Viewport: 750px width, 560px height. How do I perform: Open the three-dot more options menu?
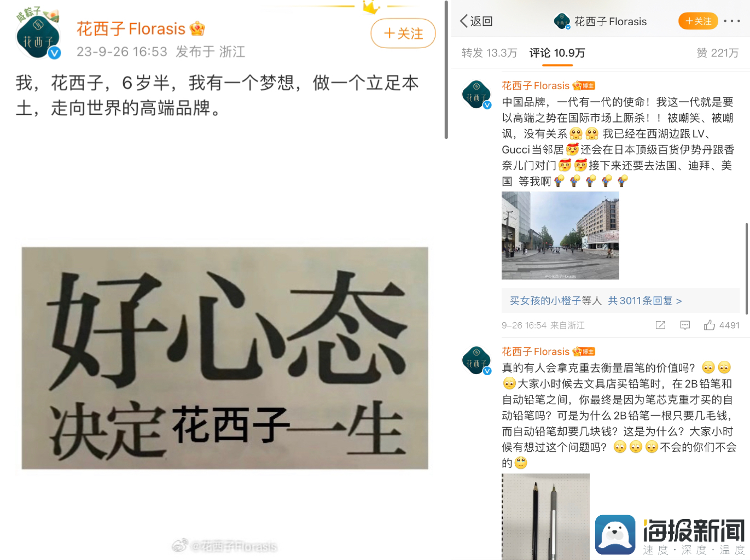point(732,21)
